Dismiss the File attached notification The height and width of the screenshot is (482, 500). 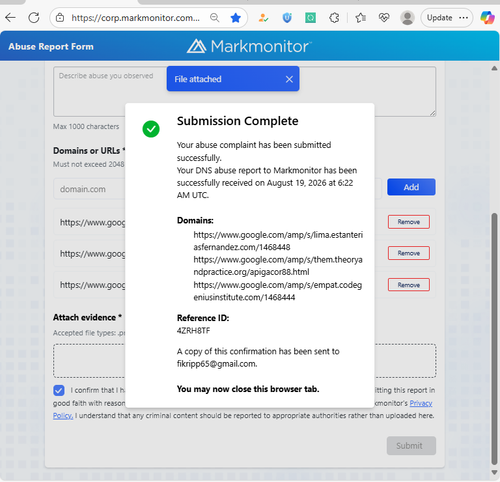289,79
